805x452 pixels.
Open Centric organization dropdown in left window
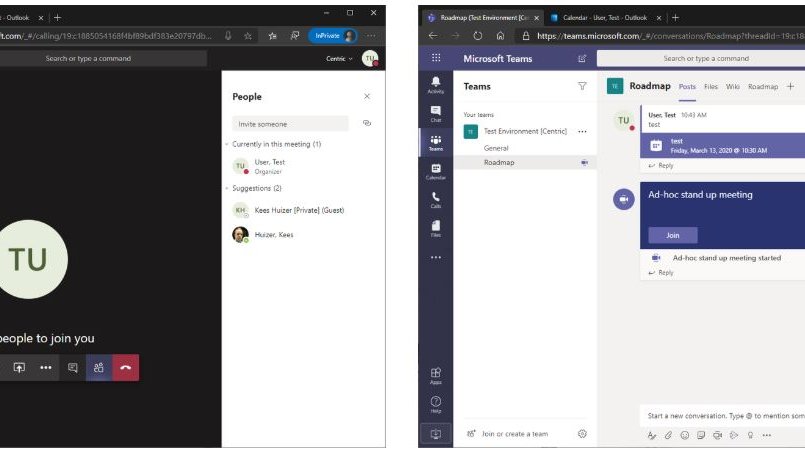[x=339, y=59]
